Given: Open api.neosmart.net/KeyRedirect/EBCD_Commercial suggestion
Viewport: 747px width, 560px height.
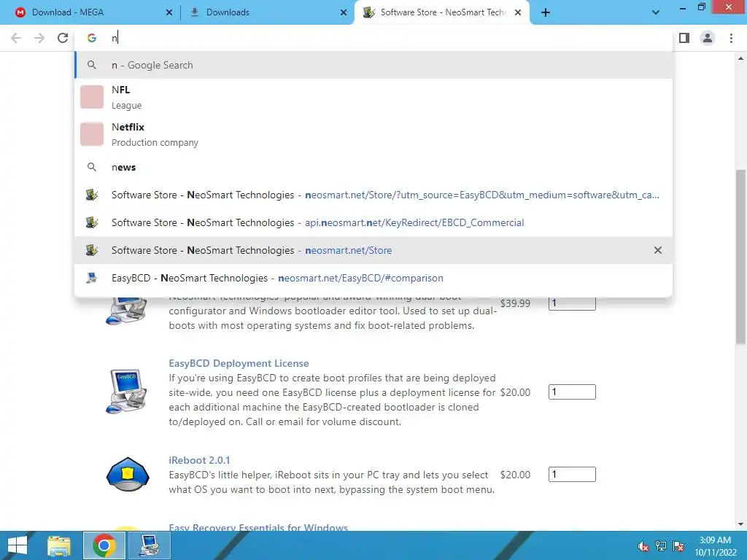Looking at the screenshot, I should pos(373,222).
